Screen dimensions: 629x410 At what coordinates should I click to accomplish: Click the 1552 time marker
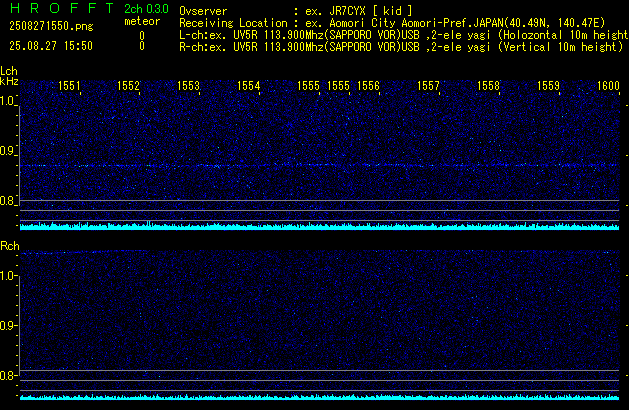(128, 86)
